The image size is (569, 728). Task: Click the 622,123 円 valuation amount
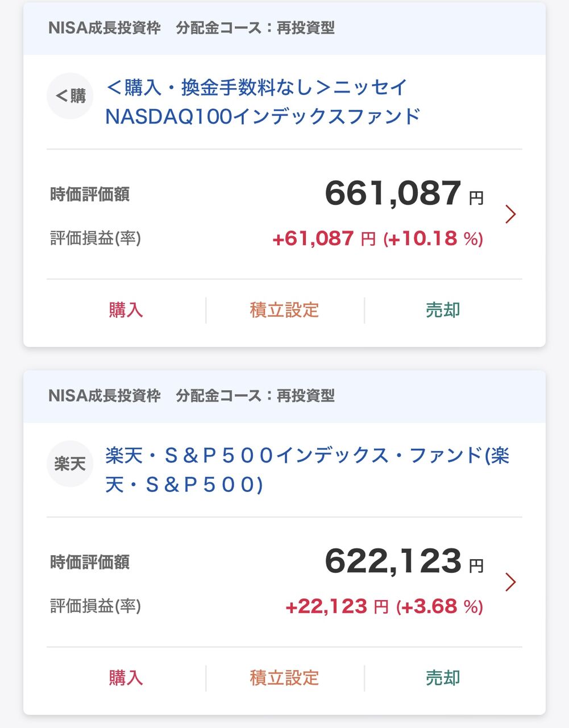(404, 562)
